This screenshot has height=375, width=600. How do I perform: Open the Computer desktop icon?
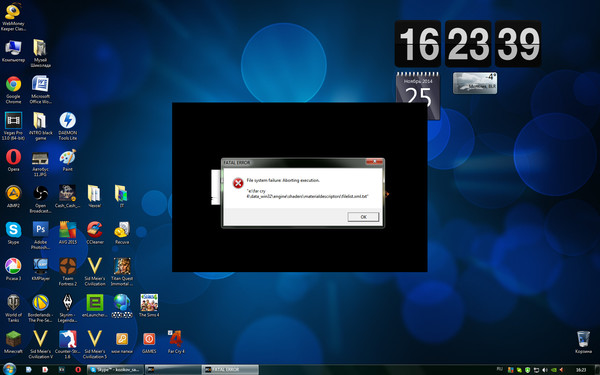pos(13,51)
